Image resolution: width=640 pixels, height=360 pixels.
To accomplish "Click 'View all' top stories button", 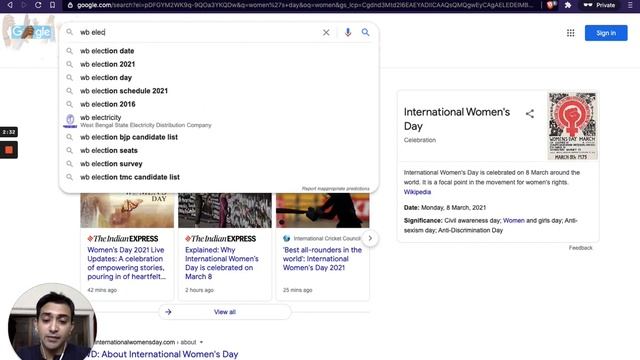I will tap(225, 312).
